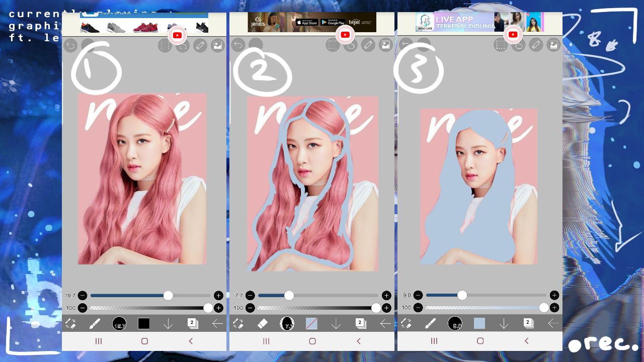Tap the App Store badge in the ad
The image size is (644, 362).
(306, 23)
